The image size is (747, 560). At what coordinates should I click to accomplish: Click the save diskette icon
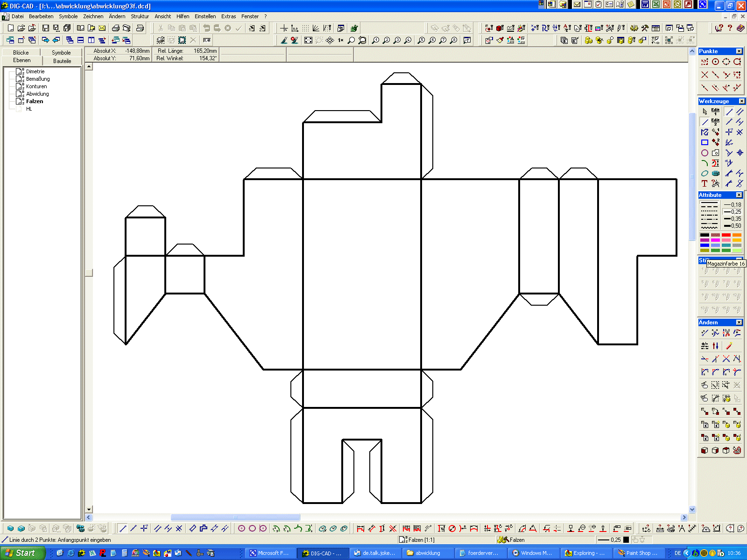45,28
